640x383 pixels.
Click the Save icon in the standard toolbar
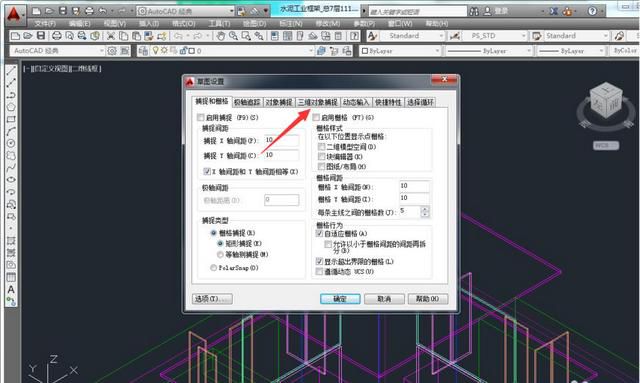pyautogui.click(x=41, y=36)
